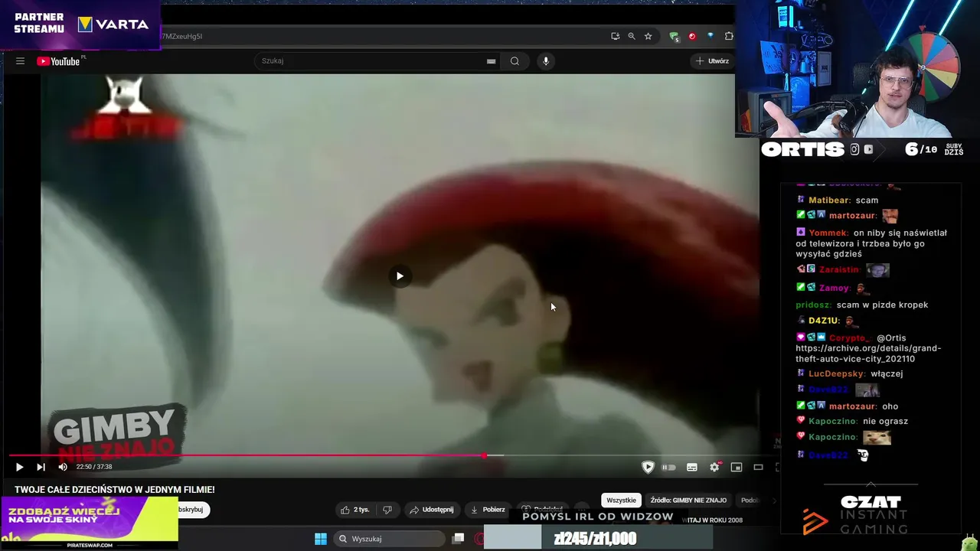Screen dimensions: 980x551
Task: Start voice search with the microphone icon
Action: point(545,61)
